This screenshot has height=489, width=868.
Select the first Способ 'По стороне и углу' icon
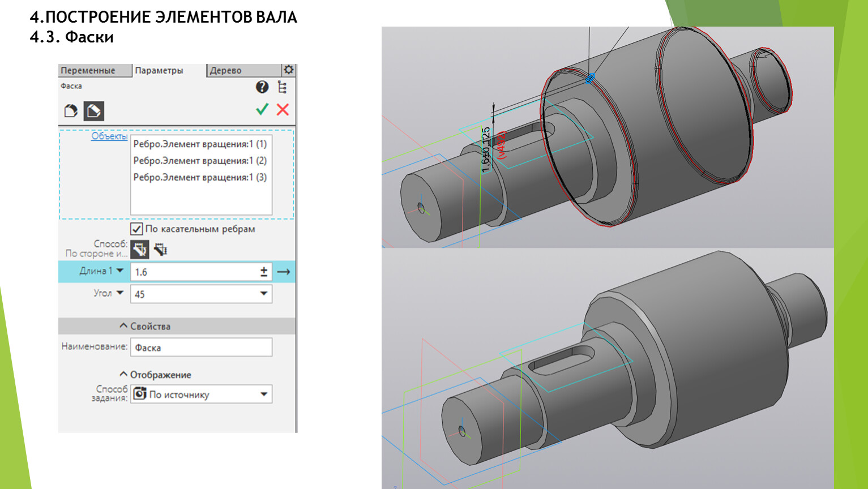click(139, 249)
